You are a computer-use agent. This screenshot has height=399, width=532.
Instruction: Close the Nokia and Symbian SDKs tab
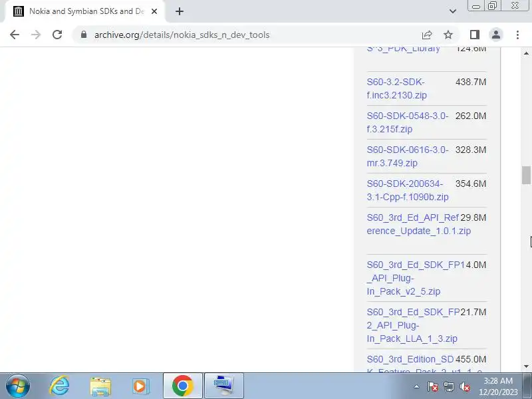[x=154, y=11]
